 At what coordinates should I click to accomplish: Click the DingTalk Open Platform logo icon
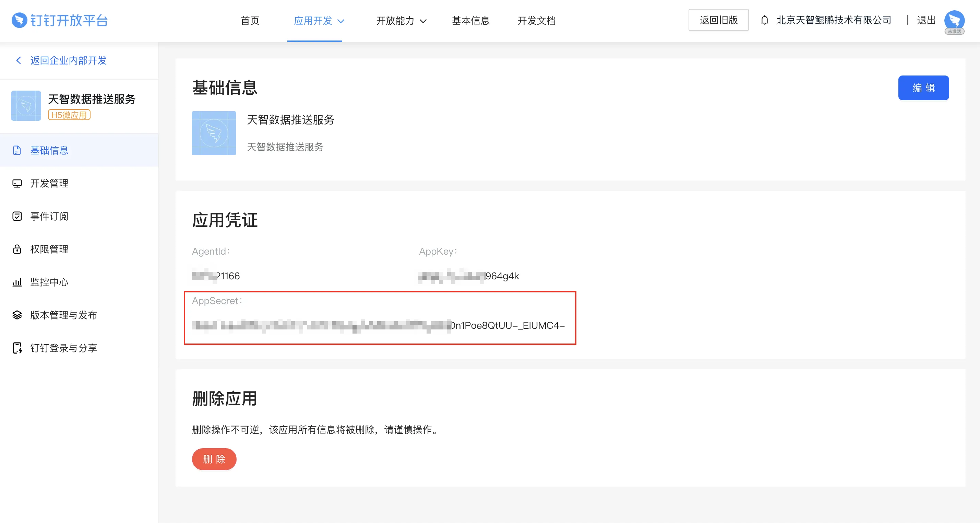[19, 20]
